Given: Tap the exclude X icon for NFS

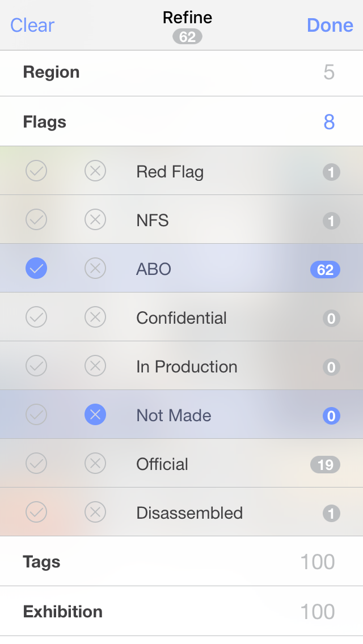Looking at the screenshot, I should tap(95, 219).
